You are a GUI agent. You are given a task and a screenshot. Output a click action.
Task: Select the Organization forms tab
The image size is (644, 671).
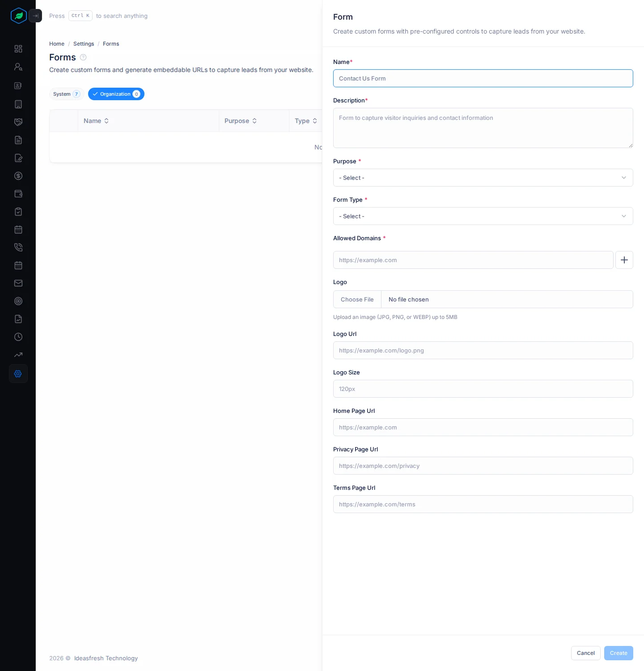116,94
